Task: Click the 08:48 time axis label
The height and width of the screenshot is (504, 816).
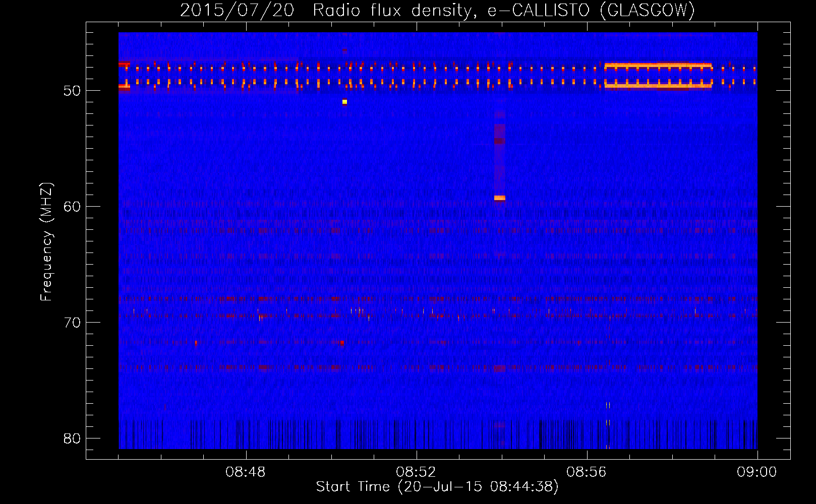Action: (x=246, y=472)
